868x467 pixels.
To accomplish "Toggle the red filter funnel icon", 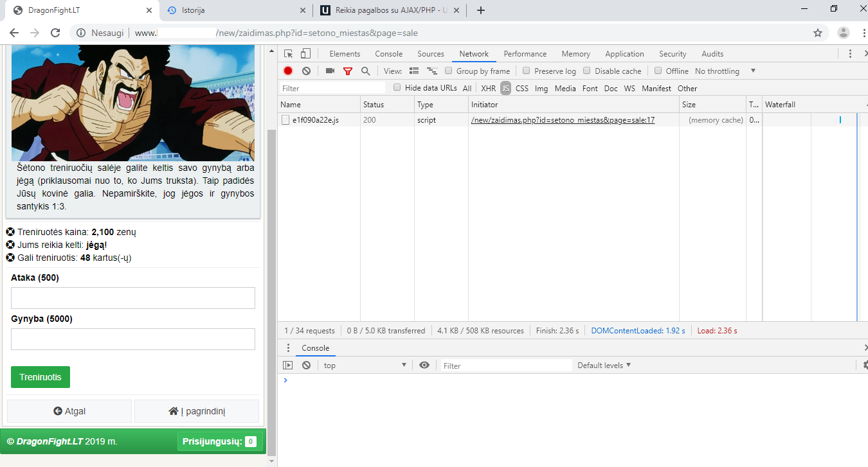I will pyautogui.click(x=348, y=71).
